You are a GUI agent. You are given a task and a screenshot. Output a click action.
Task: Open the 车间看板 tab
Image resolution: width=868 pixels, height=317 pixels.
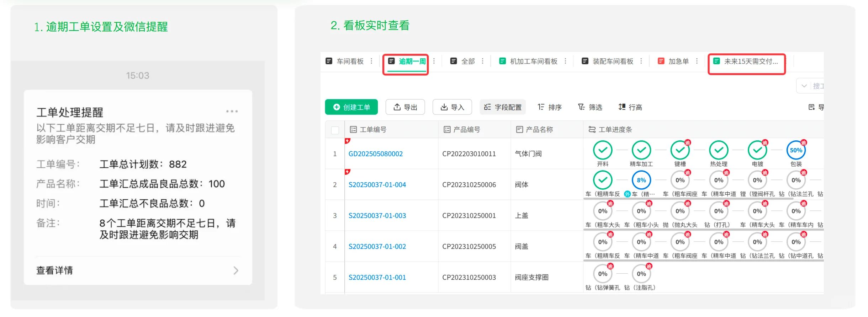[x=345, y=61]
